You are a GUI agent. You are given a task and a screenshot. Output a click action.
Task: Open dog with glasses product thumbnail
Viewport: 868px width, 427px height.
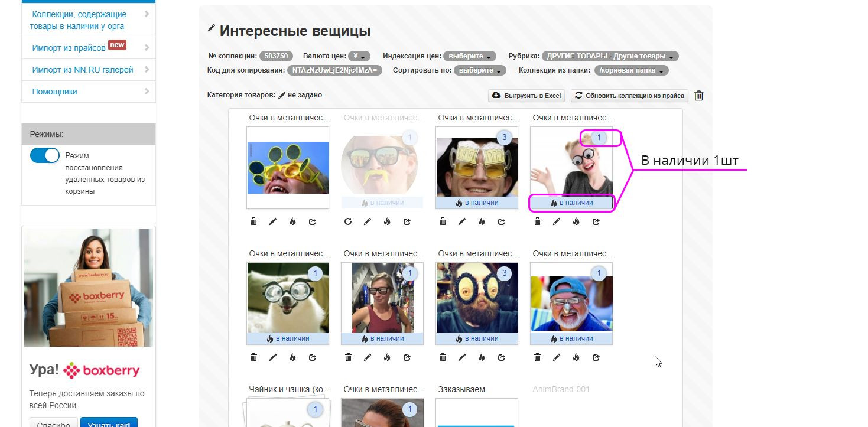click(288, 303)
